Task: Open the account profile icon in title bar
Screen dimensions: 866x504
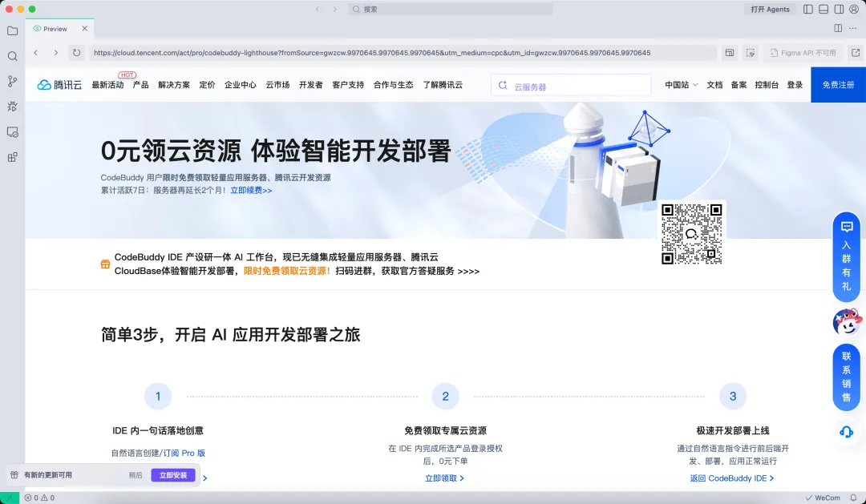Action: pos(854,10)
